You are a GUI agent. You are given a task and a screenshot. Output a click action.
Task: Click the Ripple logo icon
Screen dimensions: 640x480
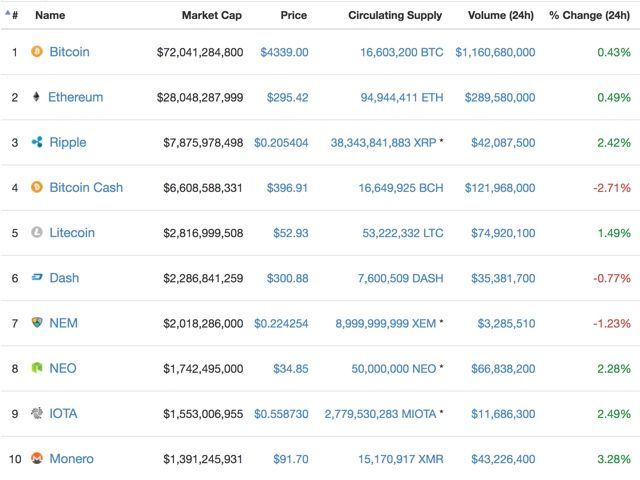tap(37, 142)
